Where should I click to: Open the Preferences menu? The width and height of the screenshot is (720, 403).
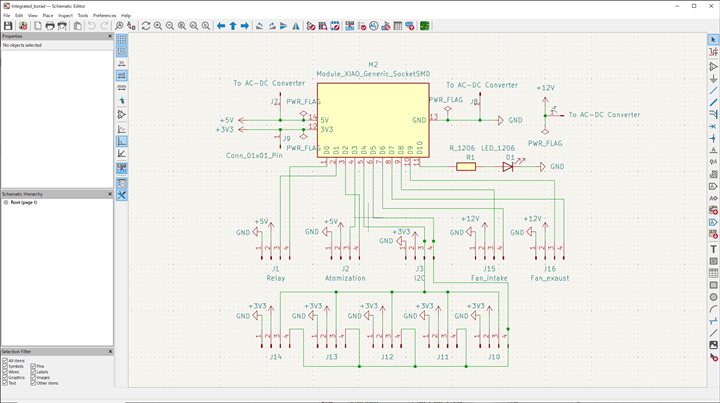coord(105,15)
